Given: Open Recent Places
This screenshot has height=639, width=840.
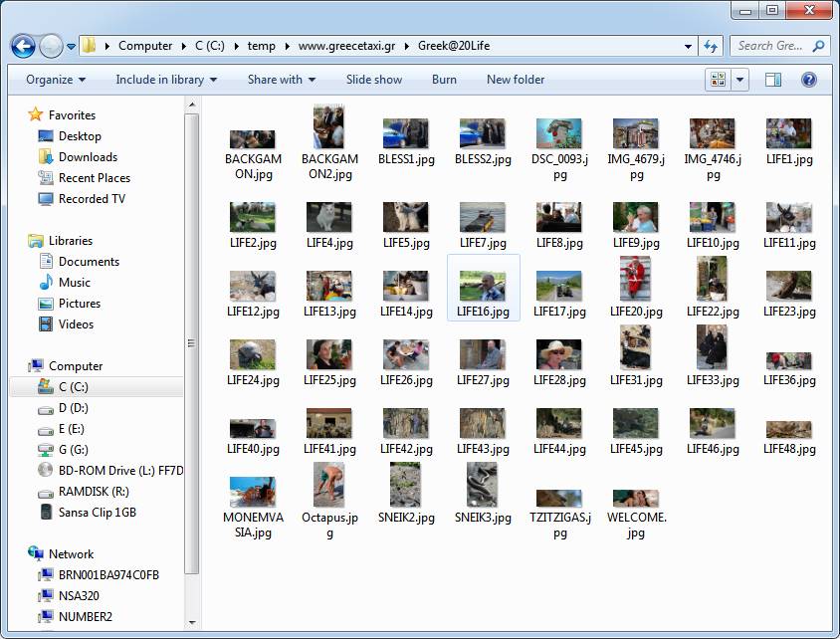Looking at the screenshot, I should pyautogui.click(x=95, y=178).
